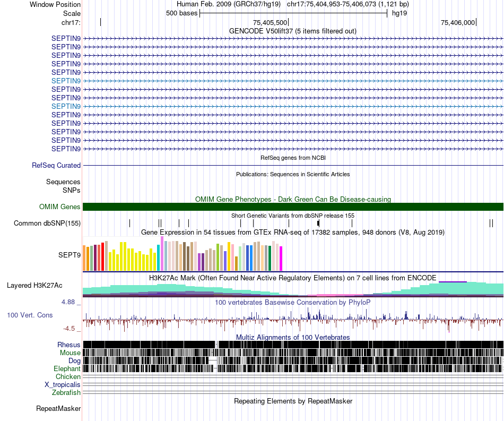
Task: Click the teal H3K27Ac signal graph
Action: pos(293,289)
